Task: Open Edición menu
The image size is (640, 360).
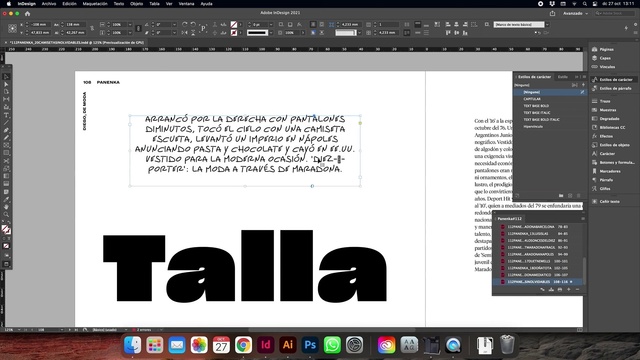Action: point(69,4)
